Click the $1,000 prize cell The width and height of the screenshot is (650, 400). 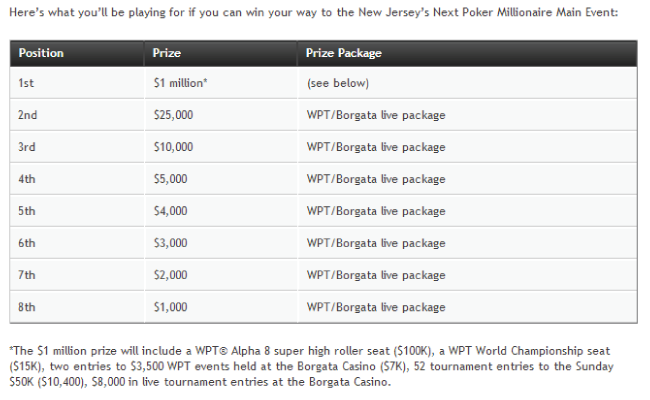[172, 307]
